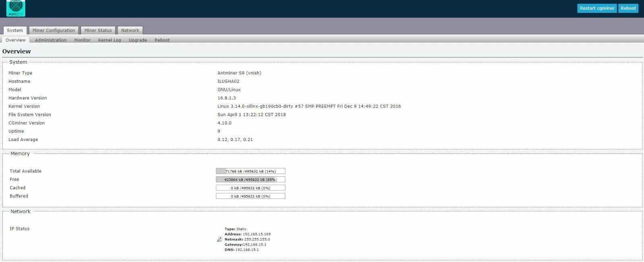Image resolution: width=644 pixels, height=262 pixels.
Task: Select the Overview sub-tab
Action: click(x=16, y=40)
